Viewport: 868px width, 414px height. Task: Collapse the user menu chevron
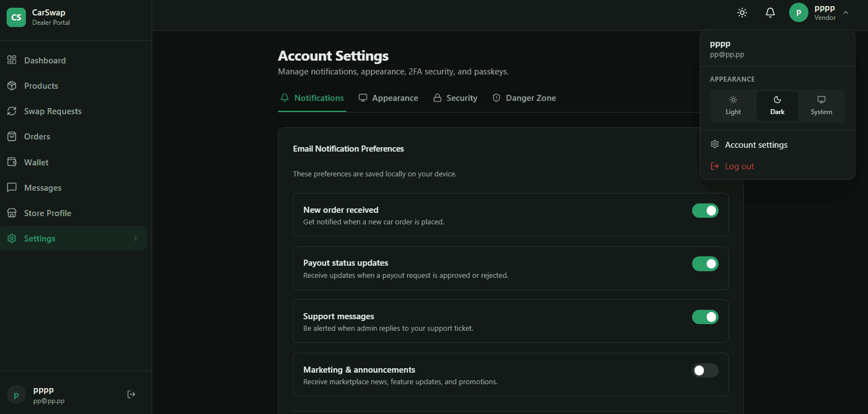coord(845,13)
